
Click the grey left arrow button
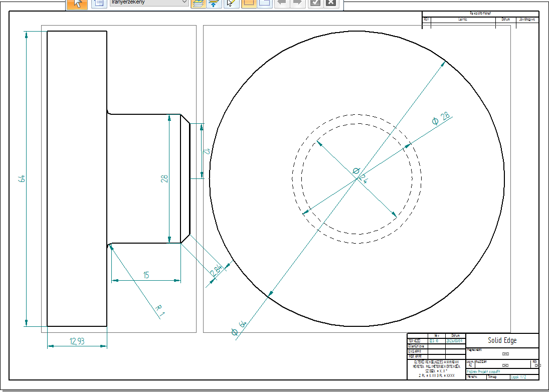[282, 3]
